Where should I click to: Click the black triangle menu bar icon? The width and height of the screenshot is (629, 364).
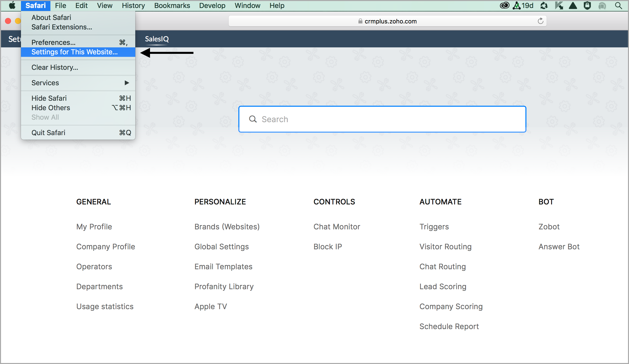tap(573, 5)
